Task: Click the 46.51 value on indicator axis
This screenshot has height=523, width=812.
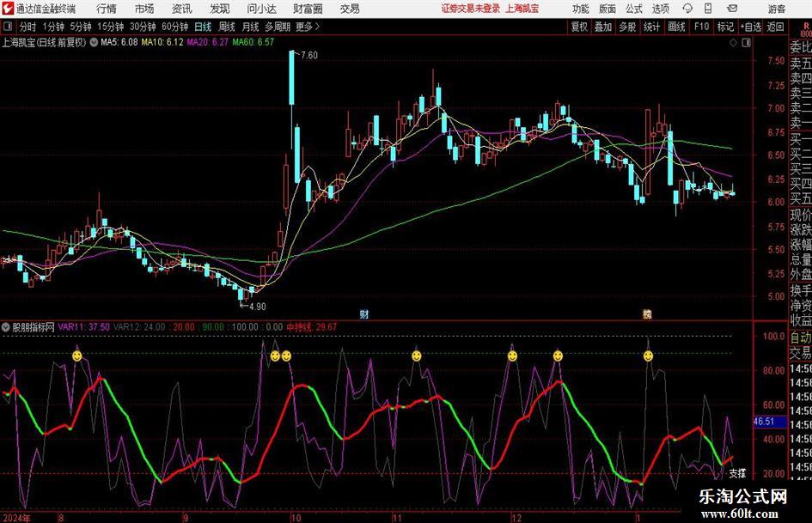Action: tap(764, 422)
